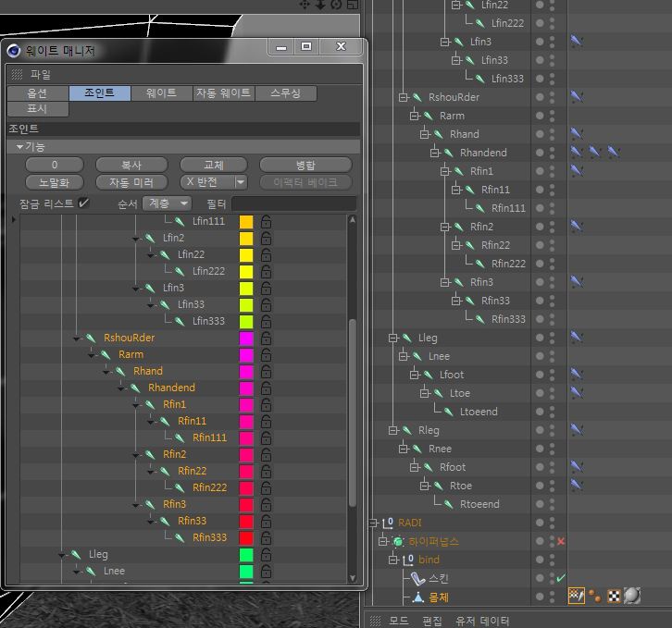Image resolution: width=672 pixels, height=628 pixels.
Task: Toggle visibility dots for Rfin111
Action: coord(552,208)
